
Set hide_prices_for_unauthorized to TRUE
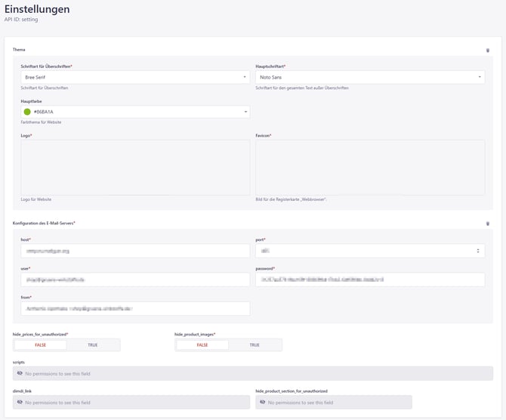92,345
